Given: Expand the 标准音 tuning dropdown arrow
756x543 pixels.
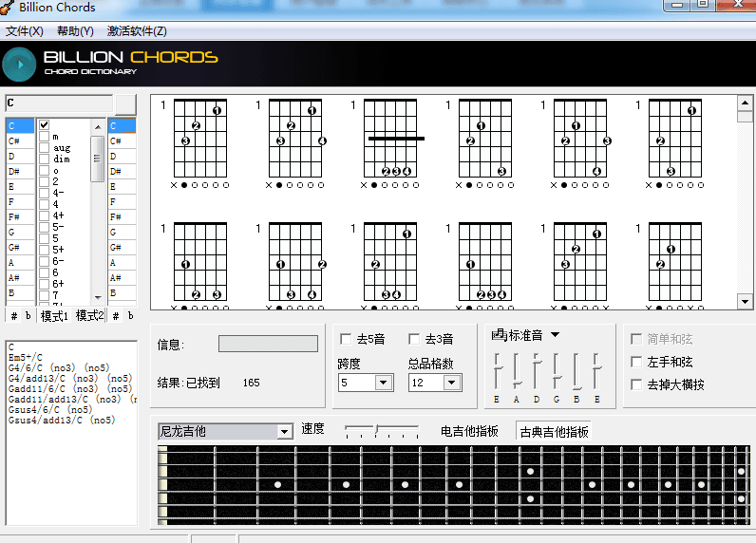Looking at the screenshot, I should [x=555, y=334].
